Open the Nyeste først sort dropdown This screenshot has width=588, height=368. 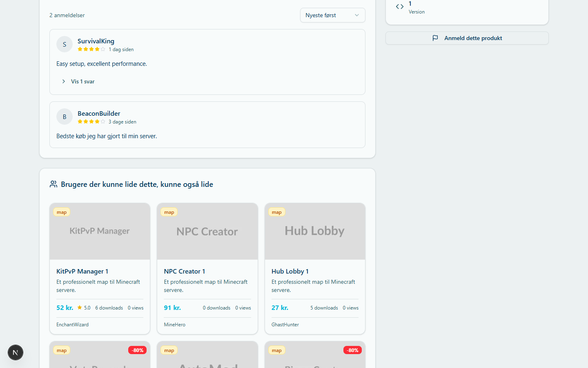click(x=333, y=15)
